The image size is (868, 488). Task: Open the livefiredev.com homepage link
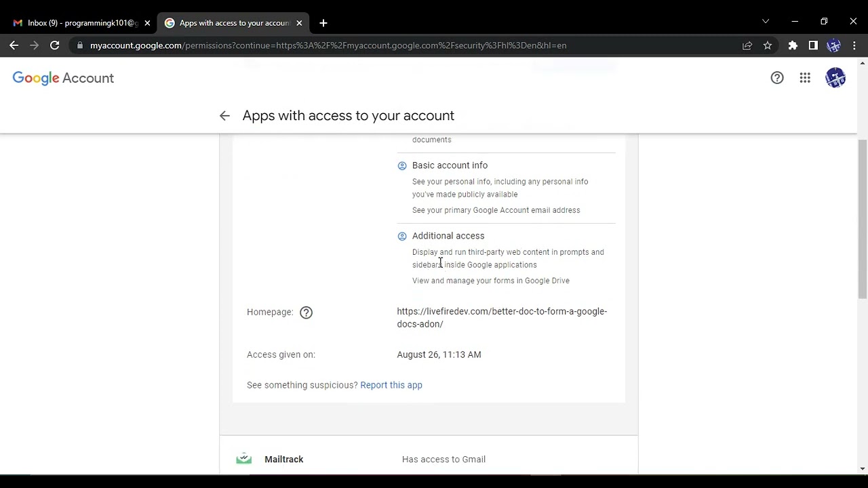[x=502, y=318]
